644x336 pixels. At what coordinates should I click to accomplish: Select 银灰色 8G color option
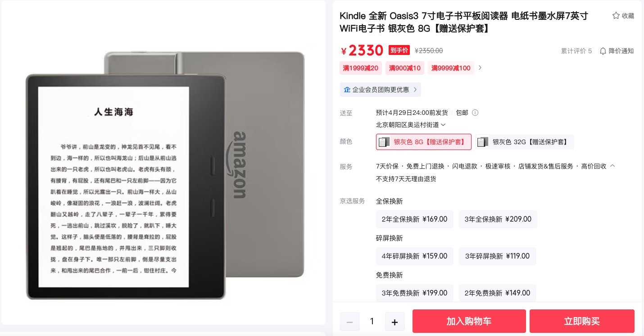pos(424,142)
